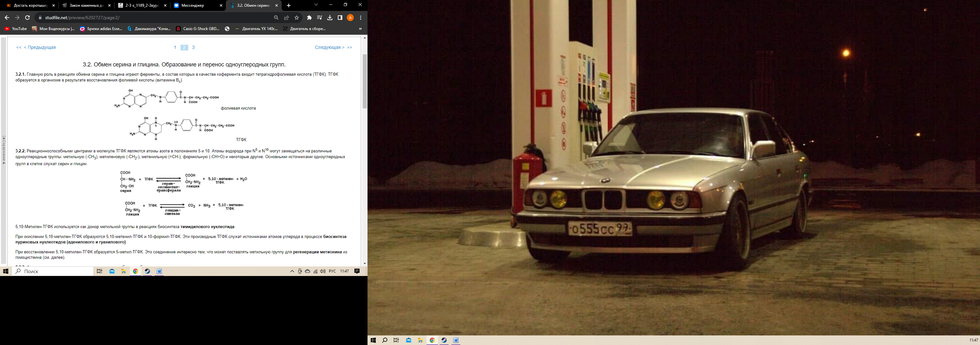Switch input language via "РУС" indicator
Screen dimensions: 980x345
pyautogui.click(x=332, y=271)
